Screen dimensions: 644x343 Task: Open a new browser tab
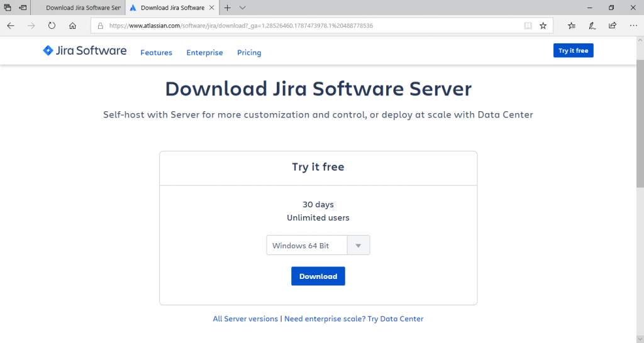pos(227,8)
